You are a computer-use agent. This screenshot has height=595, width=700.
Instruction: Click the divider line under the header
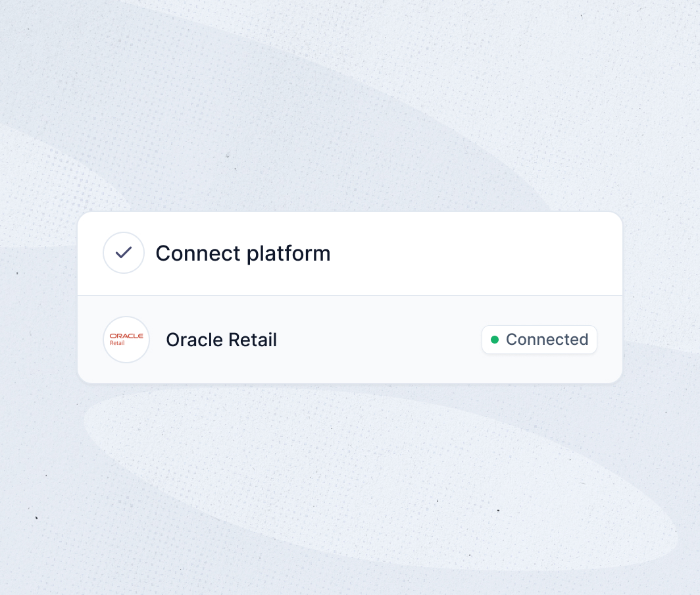[x=350, y=296]
